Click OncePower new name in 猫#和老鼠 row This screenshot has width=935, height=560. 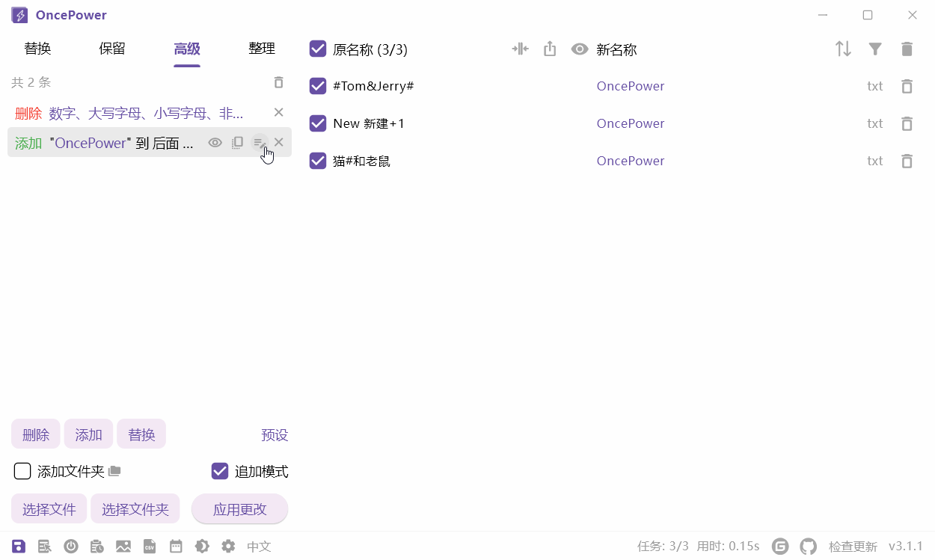[631, 161]
